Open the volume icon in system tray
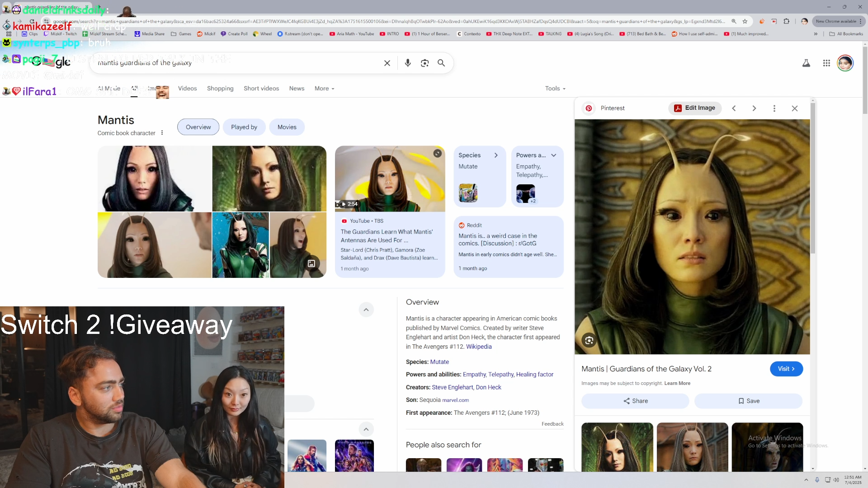This screenshot has width=868, height=488. pos(836,480)
